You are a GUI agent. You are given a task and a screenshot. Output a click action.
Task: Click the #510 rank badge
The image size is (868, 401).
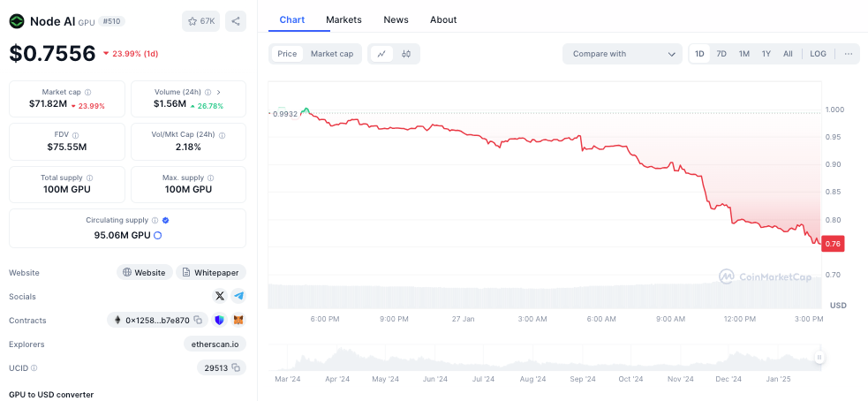pyautogui.click(x=112, y=21)
